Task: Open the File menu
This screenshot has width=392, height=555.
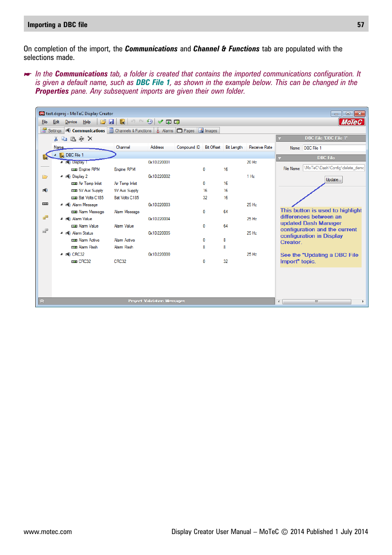Action: pyautogui.click(x=44, y=122)
